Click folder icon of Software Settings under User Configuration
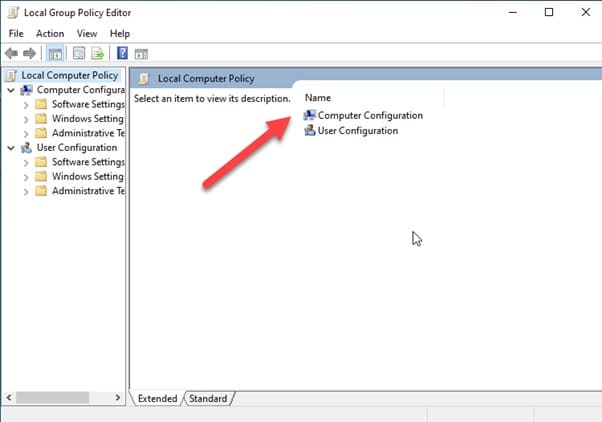The image size is (602, 422). click(41, 162)
